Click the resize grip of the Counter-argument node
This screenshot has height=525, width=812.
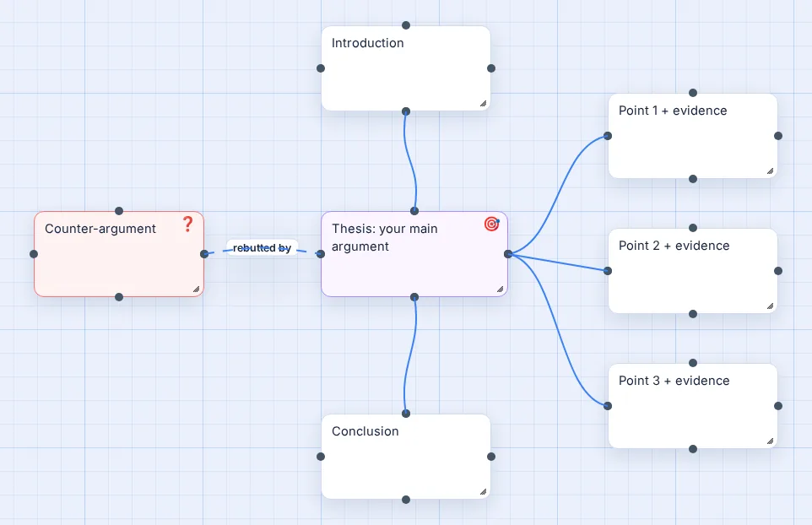197,289
